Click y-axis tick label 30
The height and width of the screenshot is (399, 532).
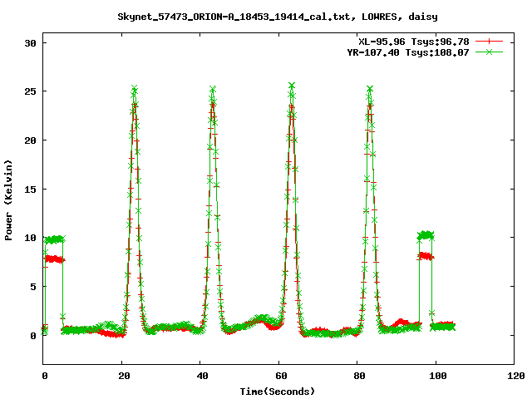click(30, 43)
